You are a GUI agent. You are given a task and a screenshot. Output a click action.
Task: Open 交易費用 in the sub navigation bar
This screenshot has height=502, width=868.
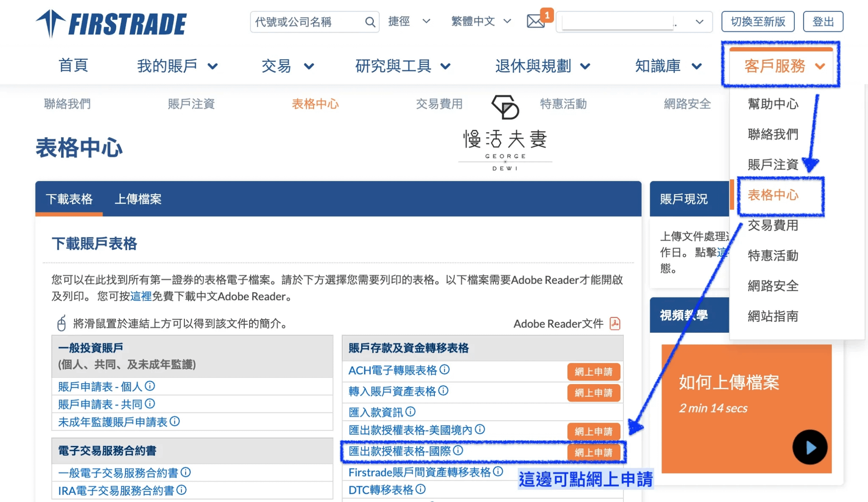[439, 104]
